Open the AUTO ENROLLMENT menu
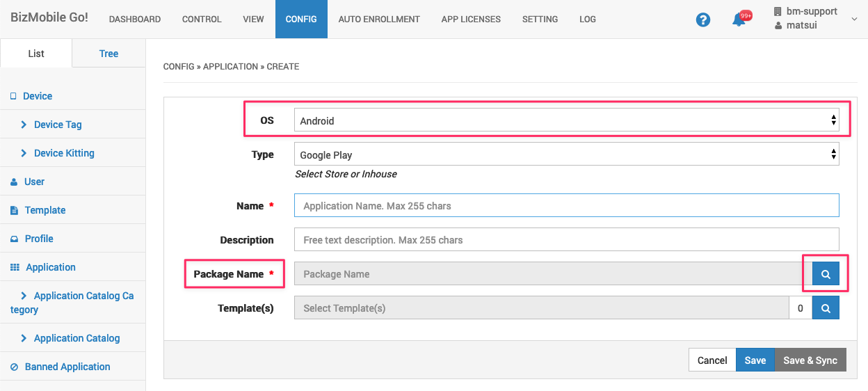 [379, 19]
